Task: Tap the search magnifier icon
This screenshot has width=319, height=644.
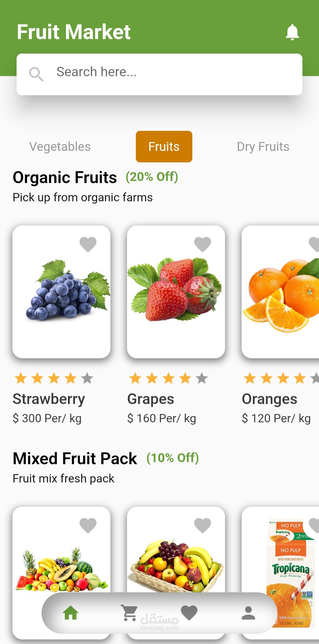Action: tap(36, 74)
